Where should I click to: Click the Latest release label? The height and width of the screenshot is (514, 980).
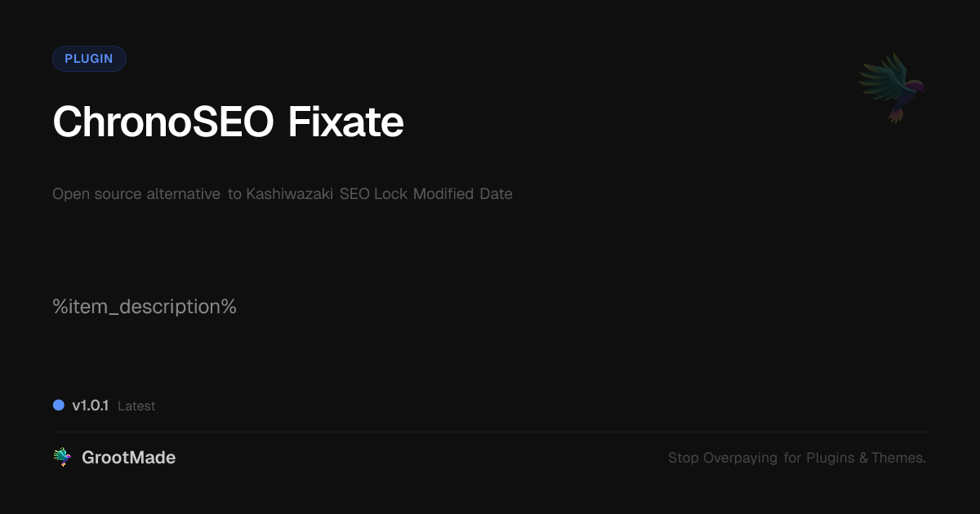136,406
